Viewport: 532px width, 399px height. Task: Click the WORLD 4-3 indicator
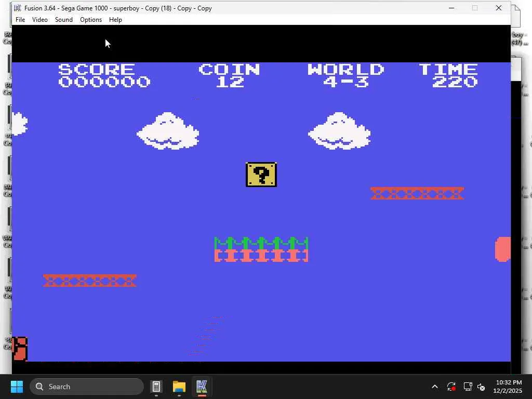345,76
